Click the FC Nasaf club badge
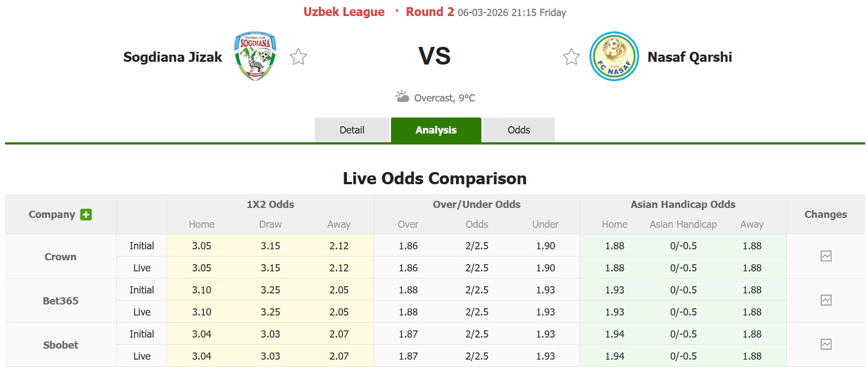 tap(614, 56)
